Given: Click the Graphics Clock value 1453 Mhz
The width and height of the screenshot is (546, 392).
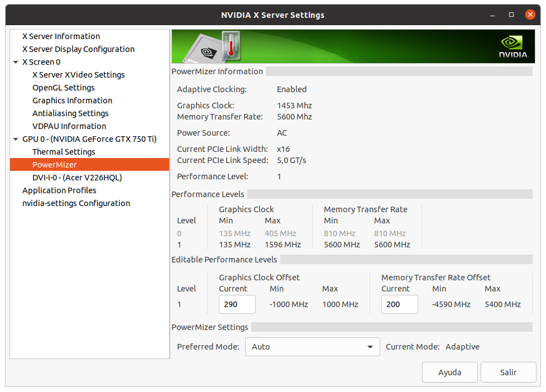Looking at the screenshot, I should 295,106.
